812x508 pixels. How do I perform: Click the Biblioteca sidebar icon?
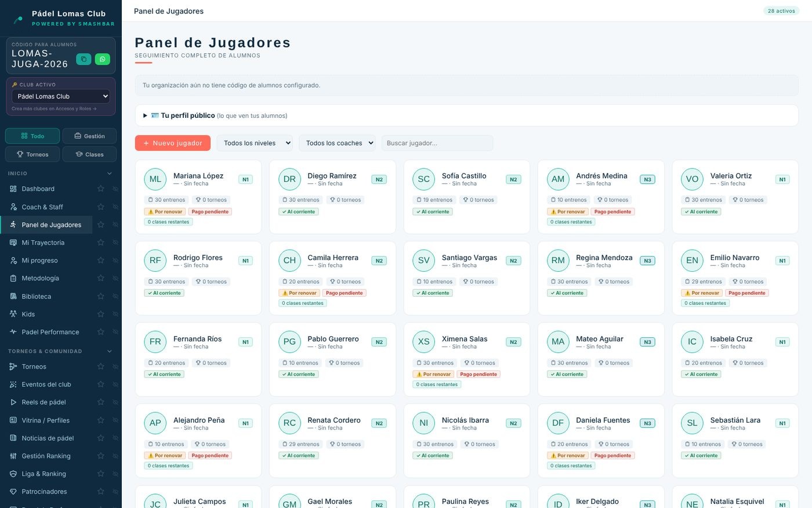[x=13, y=296]
